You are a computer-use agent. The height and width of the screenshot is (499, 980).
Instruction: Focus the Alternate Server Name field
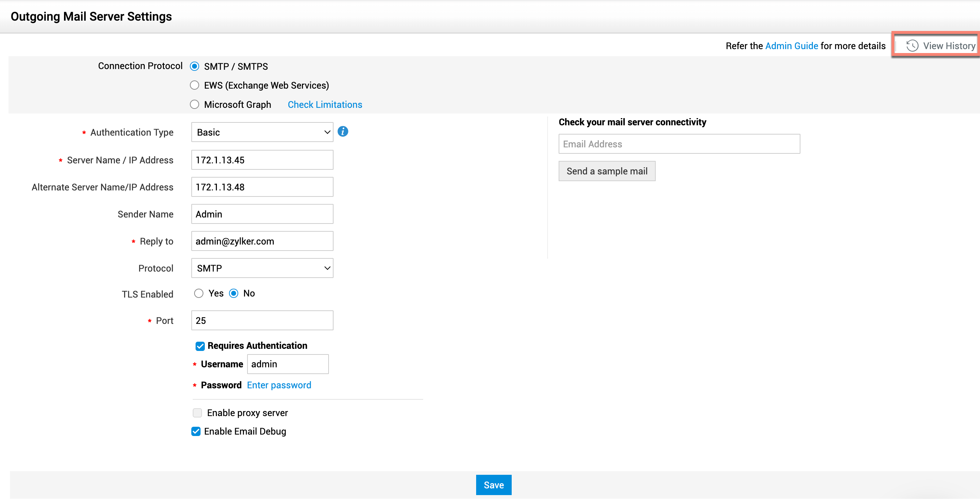tap(262, 187)
